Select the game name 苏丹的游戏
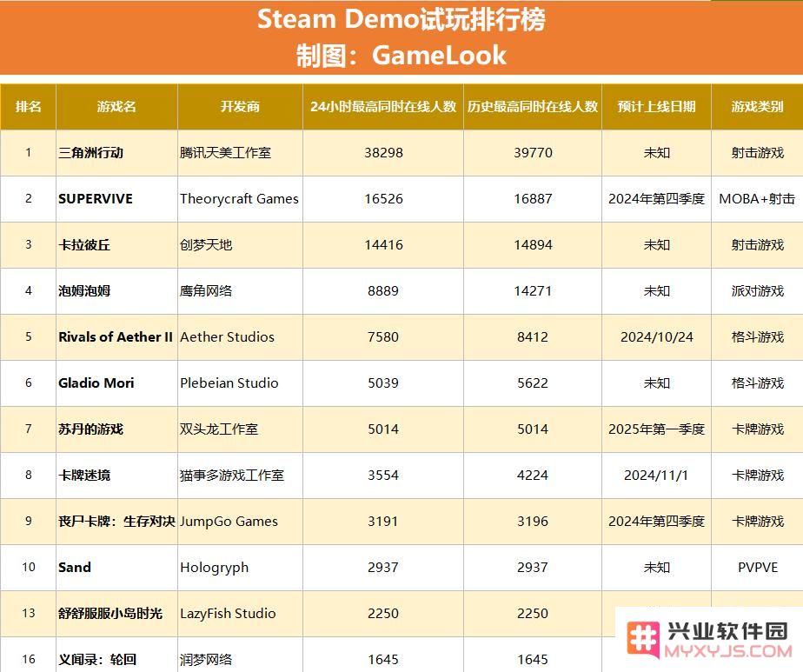Viewport: 803px width, 672px height. [90, 429]
